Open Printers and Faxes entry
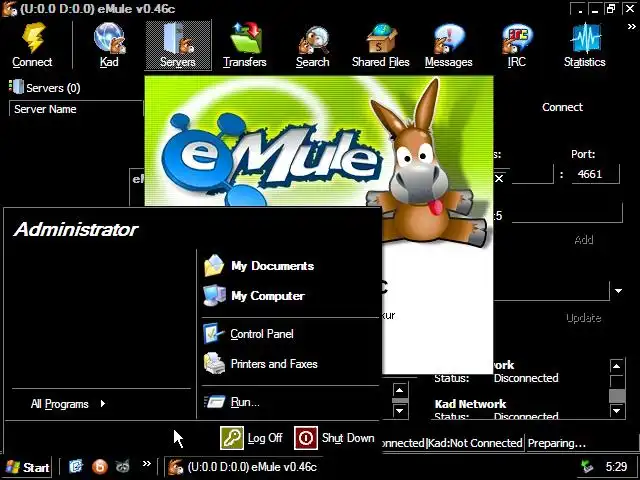640x480 pixels. point(261,364)
